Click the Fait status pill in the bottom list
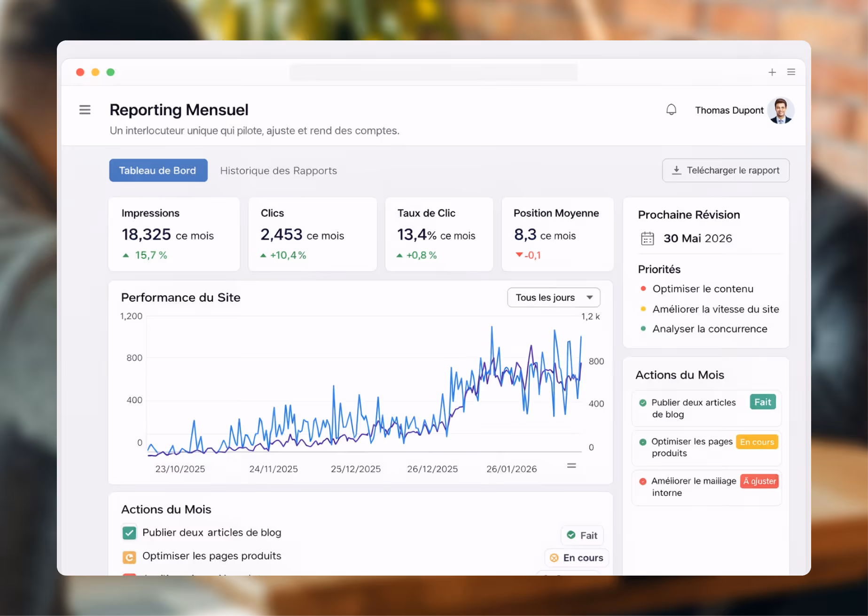Image resolution: width=868 pixels, height=616 pixels. 582,536
